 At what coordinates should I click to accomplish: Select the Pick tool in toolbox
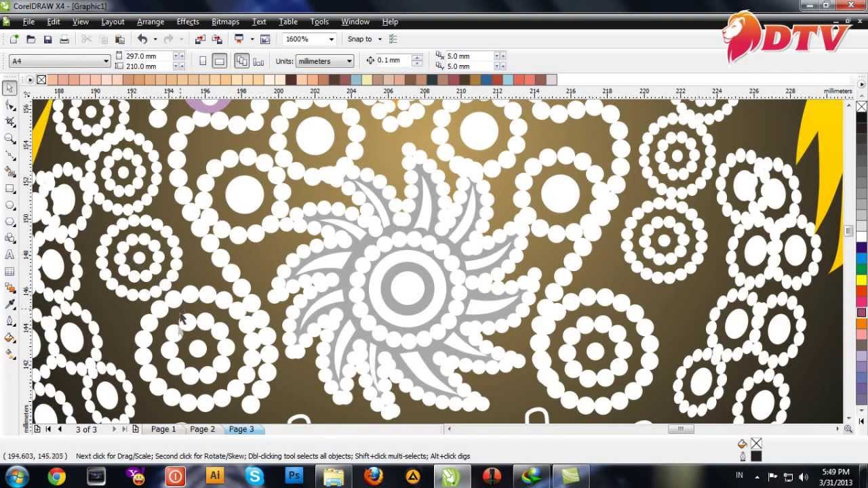pyautogui.click(x=9, y=88)
